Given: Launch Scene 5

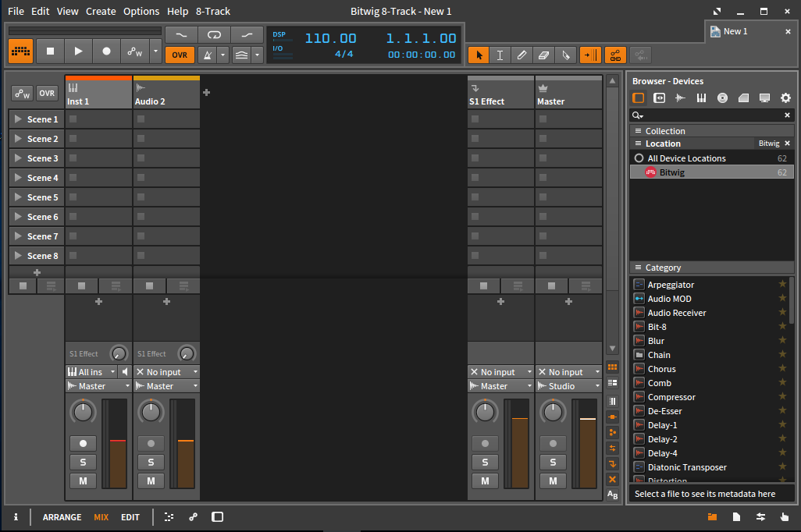Looking at the screenshot, I should tap(19, 197).
